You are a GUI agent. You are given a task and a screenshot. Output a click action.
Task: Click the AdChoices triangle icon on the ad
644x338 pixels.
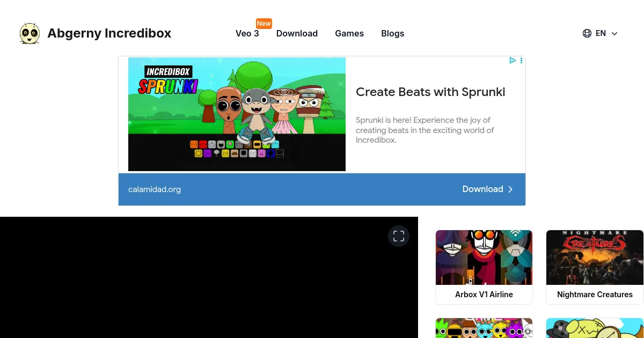coord(512,60)
